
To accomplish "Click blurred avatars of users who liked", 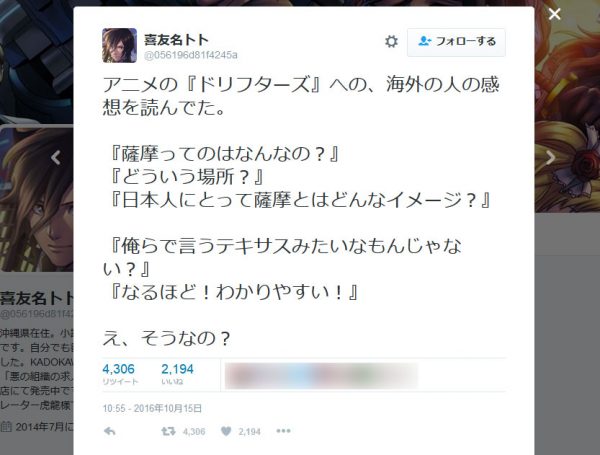I will [x=321, y=375].
